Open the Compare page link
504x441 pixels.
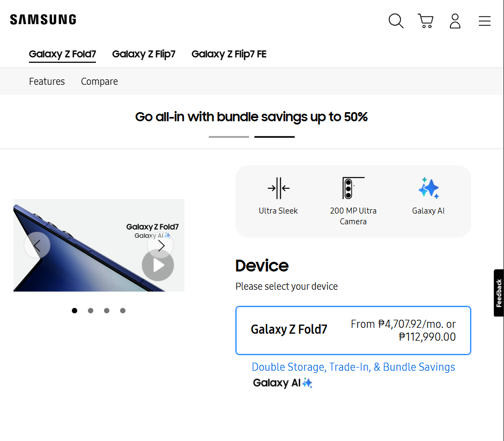click(99, 82)
